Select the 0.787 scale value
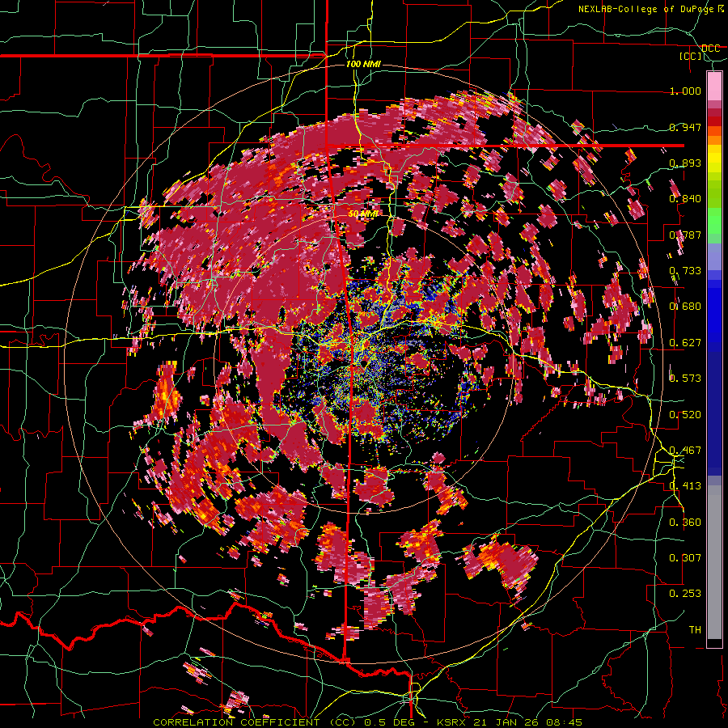Image resolution: width=728 pixels, height=728 pixels. (685, 235)
